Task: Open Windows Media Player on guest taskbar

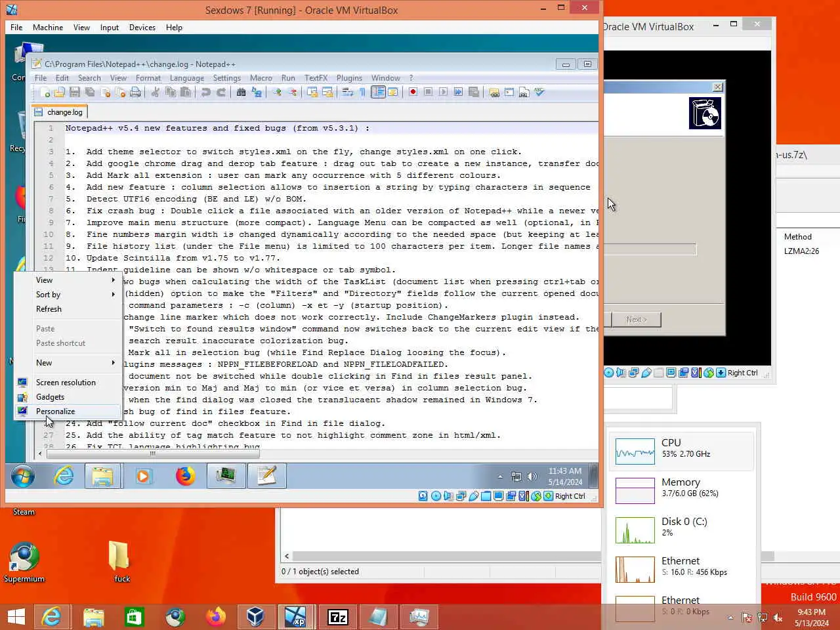Action: pyautogui.click(x=143, y=476)
